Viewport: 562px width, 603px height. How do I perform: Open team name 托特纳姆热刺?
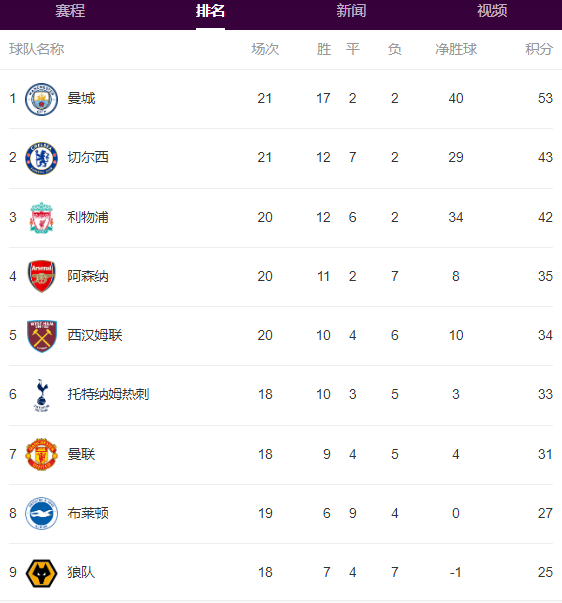[108, 394]
